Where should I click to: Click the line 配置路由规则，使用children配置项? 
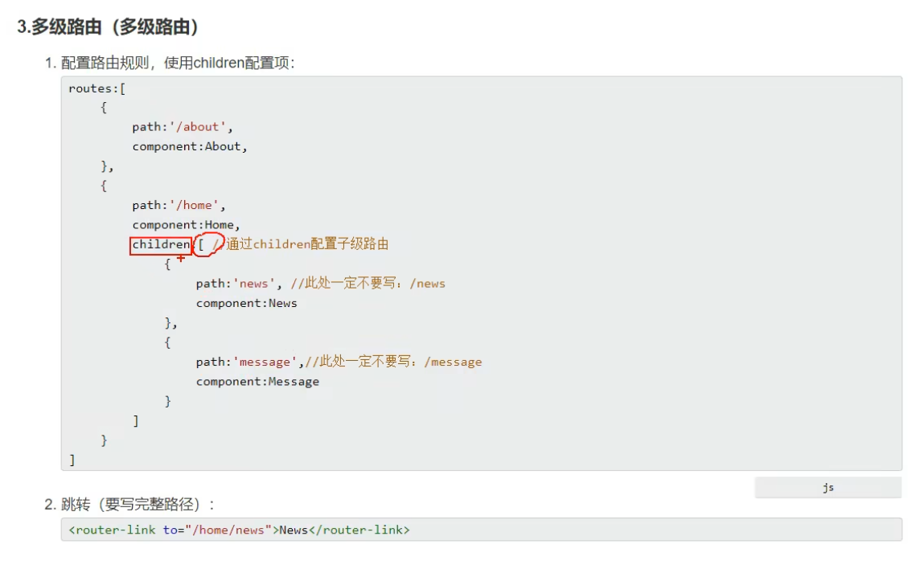178,63
